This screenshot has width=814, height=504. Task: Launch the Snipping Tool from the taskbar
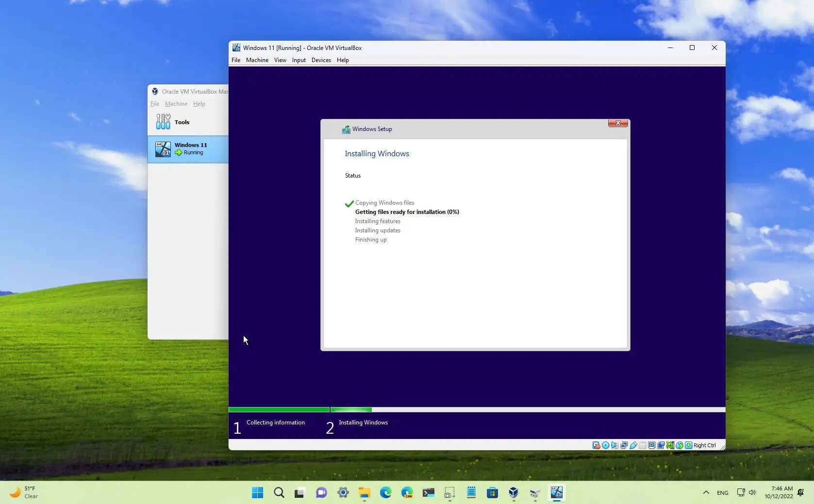[x=449, y=493]
